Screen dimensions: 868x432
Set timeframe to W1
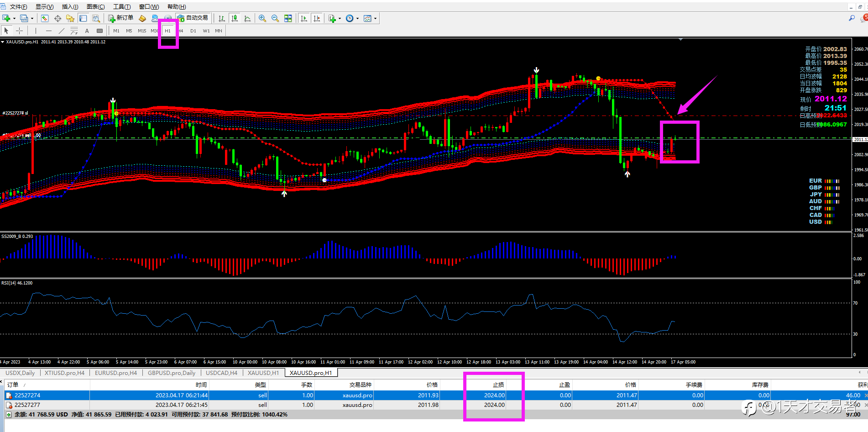[206, 31]
